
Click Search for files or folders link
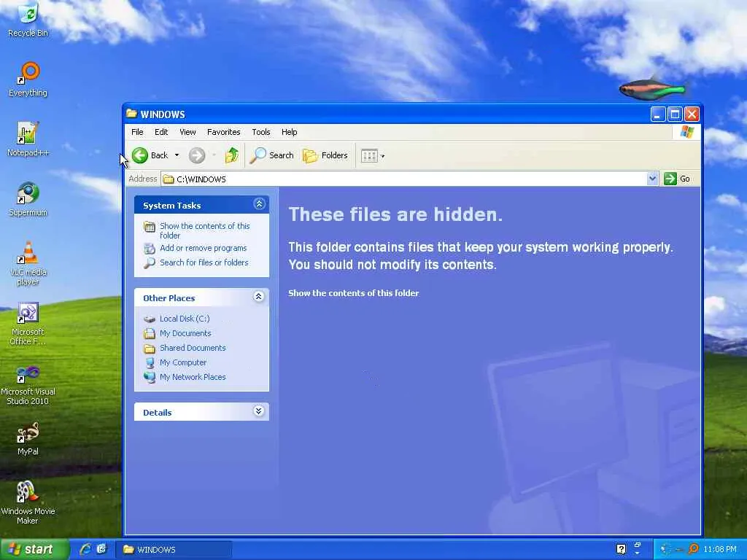(x=204, y=262)
